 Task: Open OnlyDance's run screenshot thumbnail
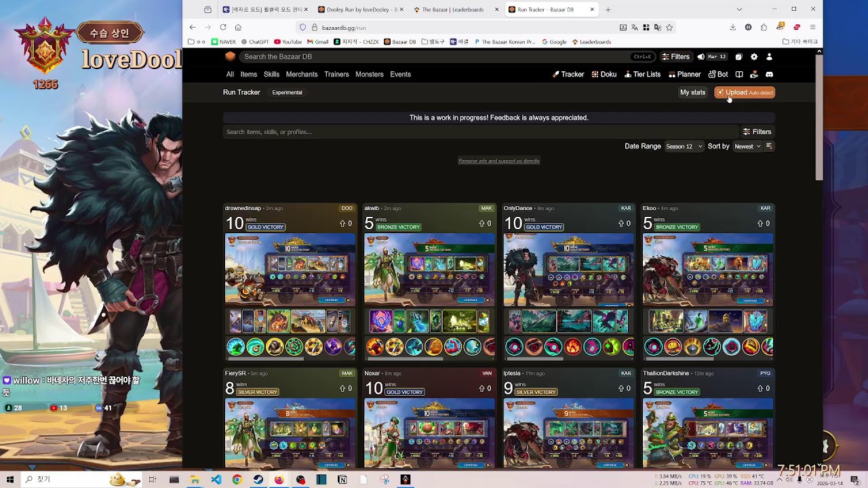pos(569,269)
